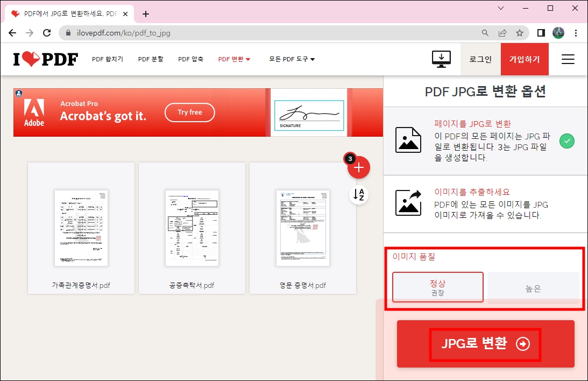Open the hamburger menu icon
The height and width of the screenshot is (381, 588).
coord(568,59)
